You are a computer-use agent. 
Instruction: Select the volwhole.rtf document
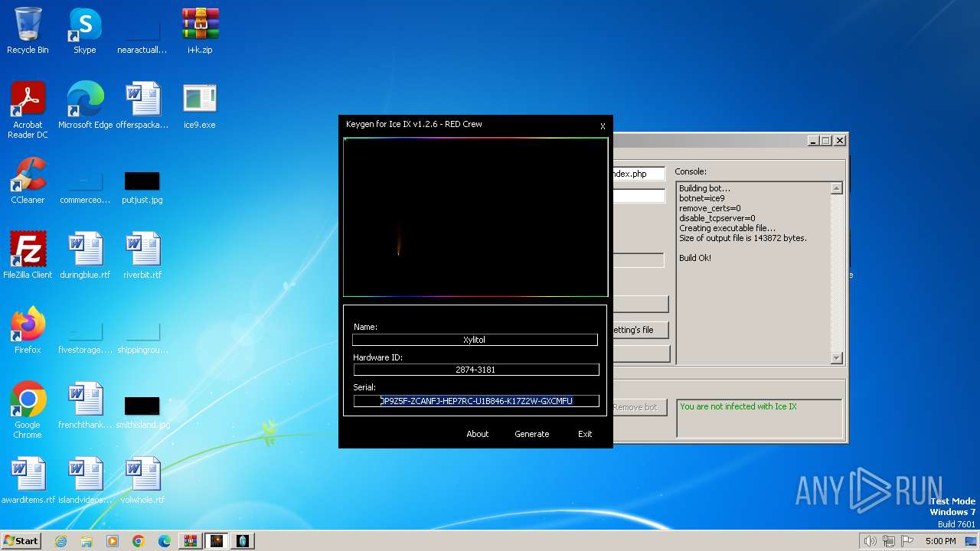click(142, 481)
